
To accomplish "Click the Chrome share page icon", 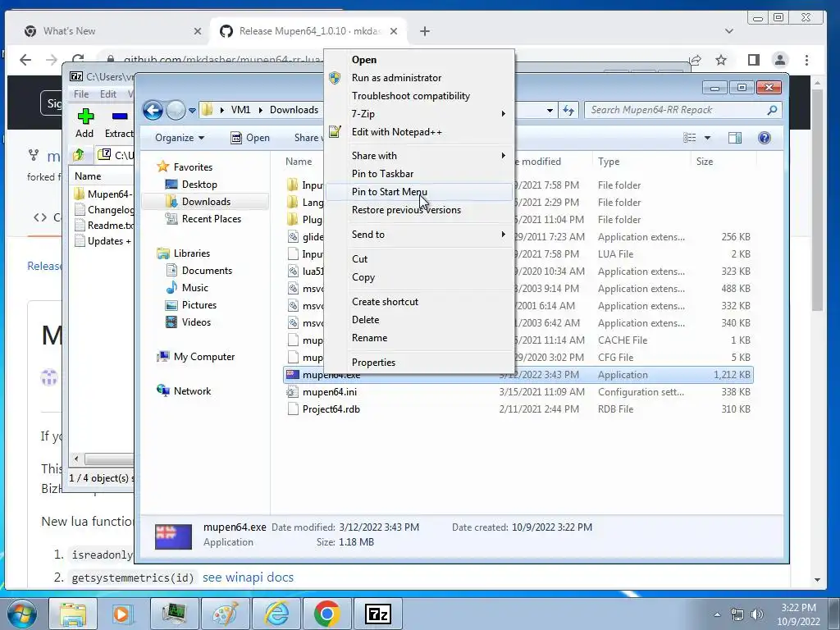I will tap(696, 60).
